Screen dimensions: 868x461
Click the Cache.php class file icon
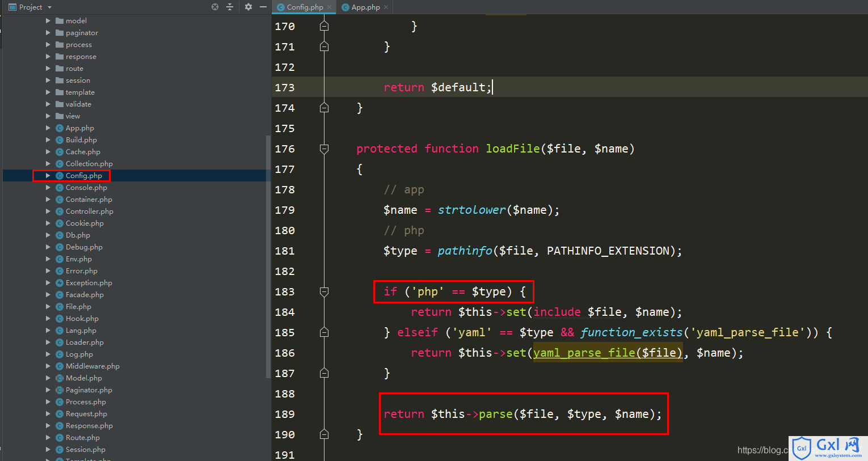pos(60,152)
